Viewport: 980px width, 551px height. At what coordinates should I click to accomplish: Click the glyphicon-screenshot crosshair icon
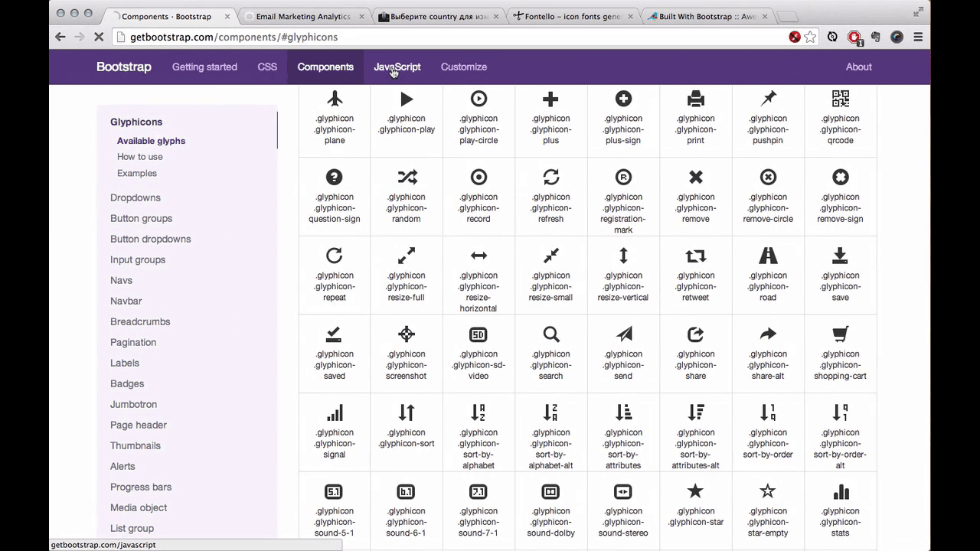tap(407, 334)
